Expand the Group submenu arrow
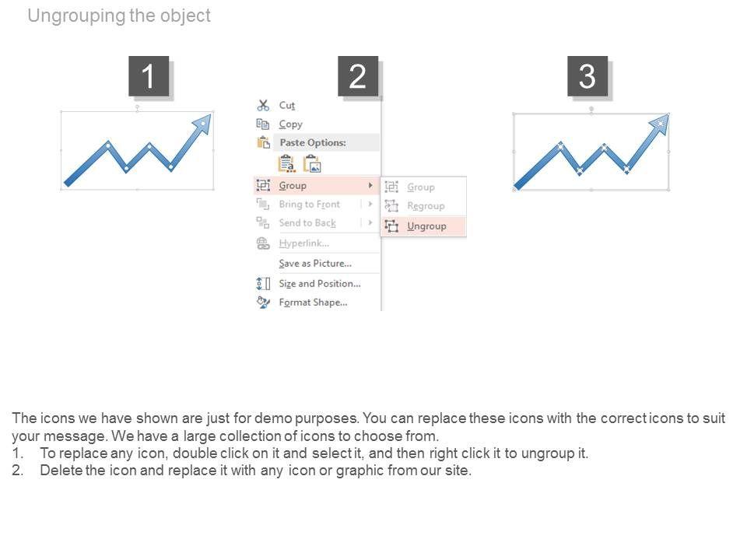Screen dimensions: 747x560 point(370,185)
